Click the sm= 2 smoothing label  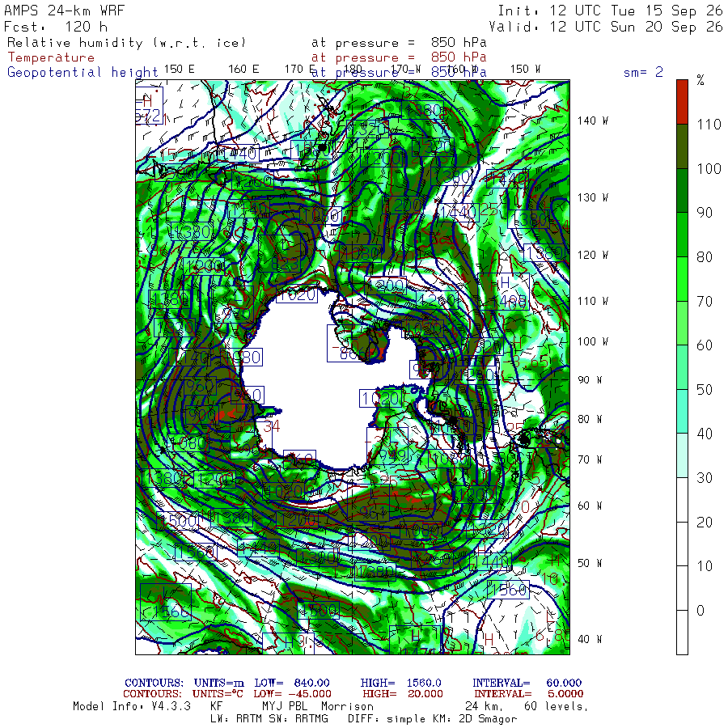tap(644, 72)
